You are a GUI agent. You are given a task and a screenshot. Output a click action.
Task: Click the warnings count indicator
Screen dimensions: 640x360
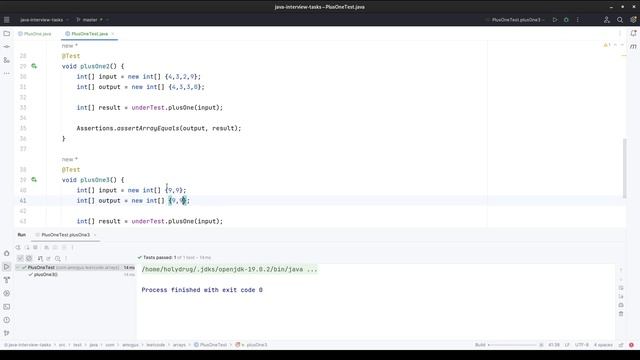(607, 45)
